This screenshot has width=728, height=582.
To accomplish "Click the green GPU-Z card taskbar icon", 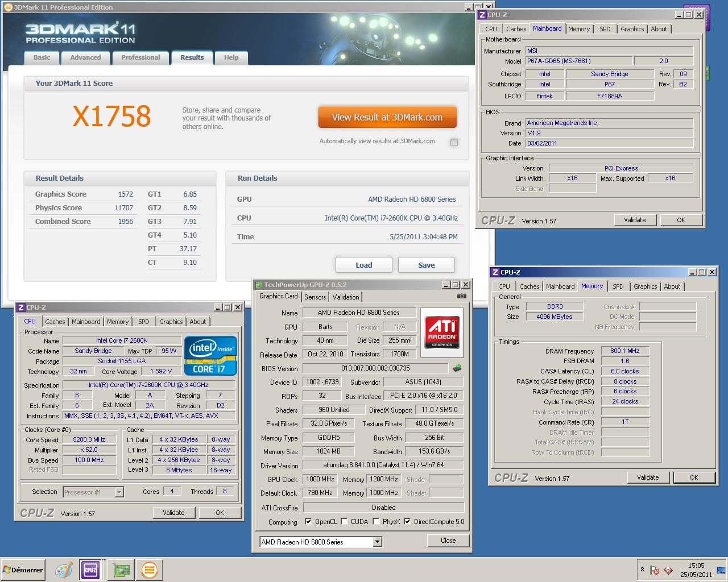I will tap(121, 570).
